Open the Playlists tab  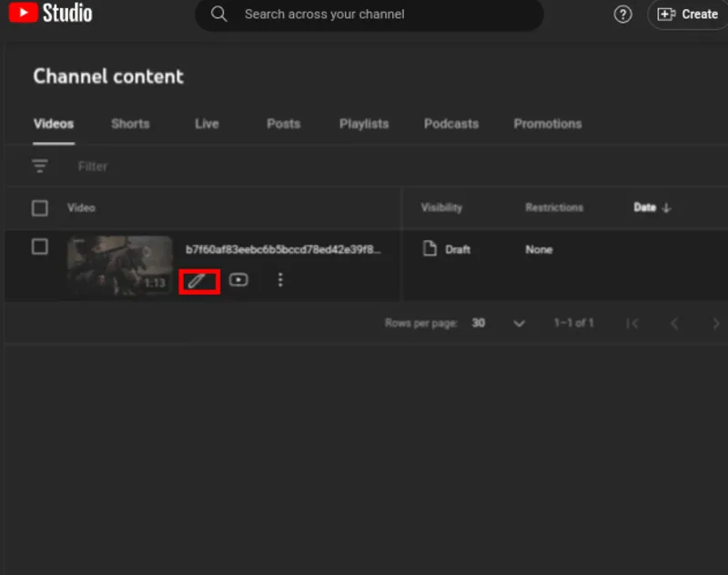pyautogui.click(x=364, y=124)
